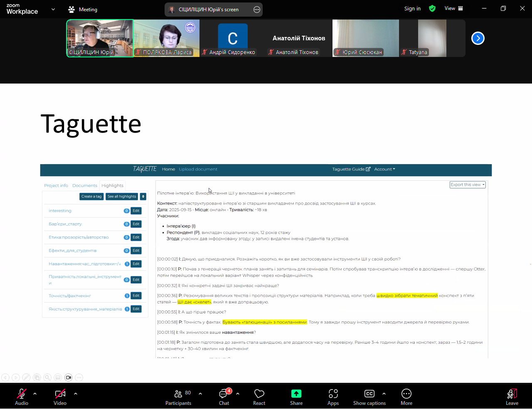Screen dimensions: 532x409
Task: Click the Sign in link
Action: 412,8
